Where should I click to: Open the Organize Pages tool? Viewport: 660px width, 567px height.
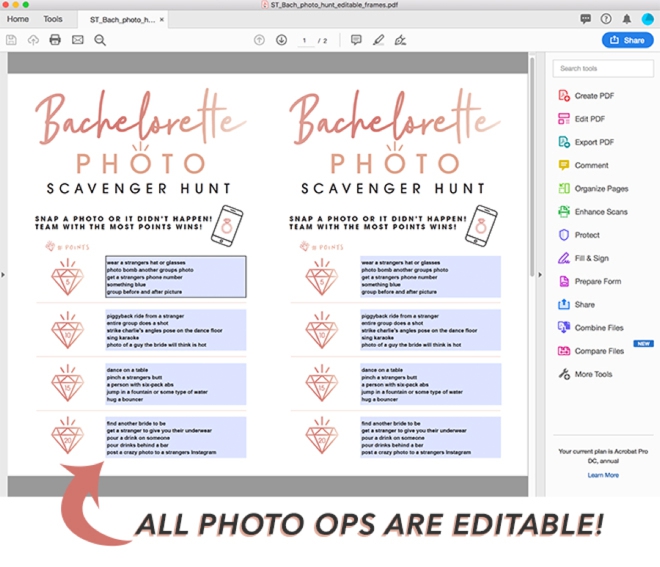(593, 189)
